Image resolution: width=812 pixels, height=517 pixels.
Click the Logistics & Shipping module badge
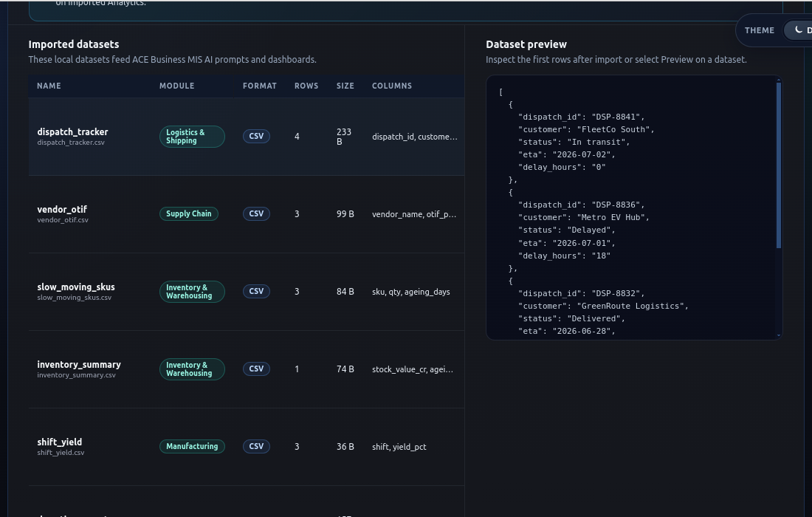pos(192,137)
